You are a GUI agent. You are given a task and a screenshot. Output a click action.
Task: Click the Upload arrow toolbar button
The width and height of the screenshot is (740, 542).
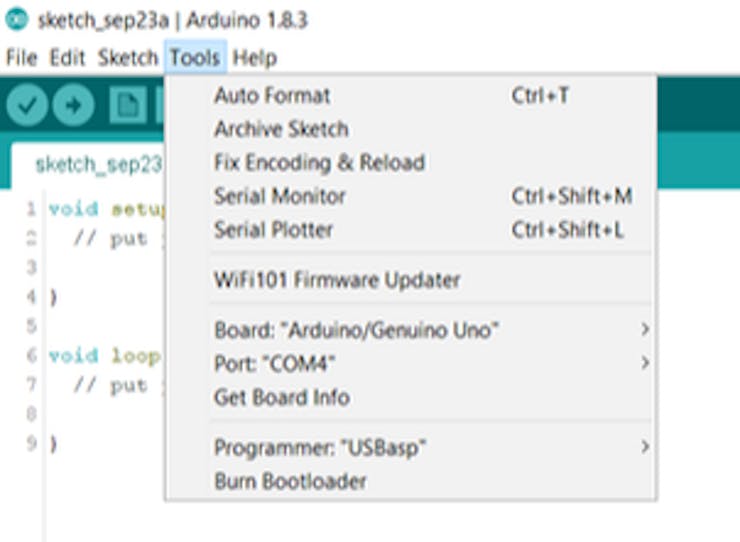click(73, 105)
